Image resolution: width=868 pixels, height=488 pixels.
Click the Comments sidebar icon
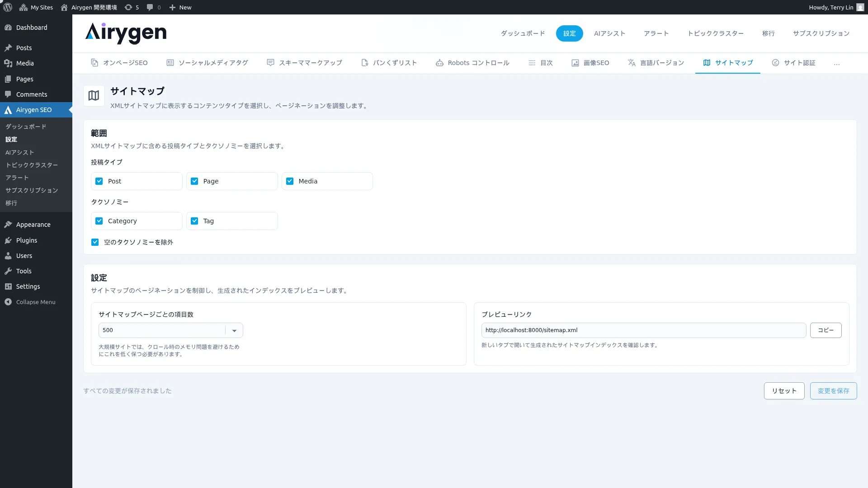pos(8,94)
